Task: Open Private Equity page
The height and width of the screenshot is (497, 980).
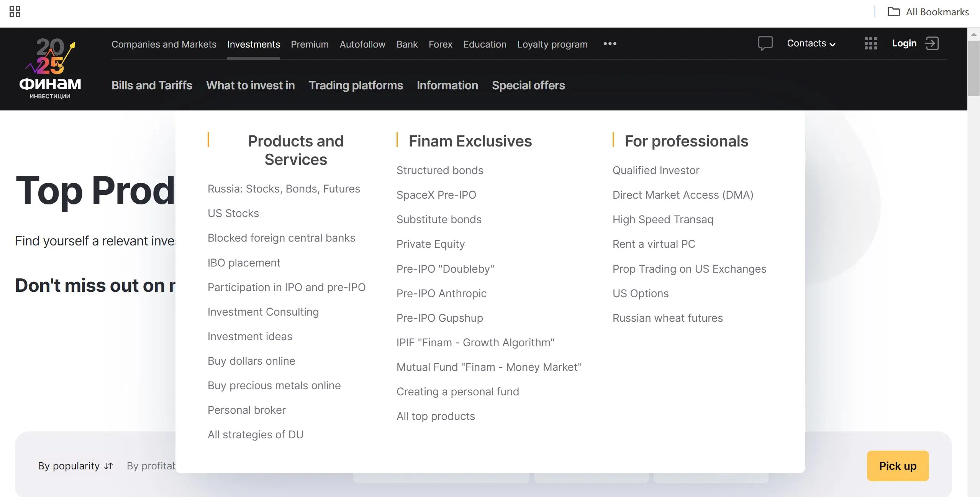Action: click(x=431, y=244)
